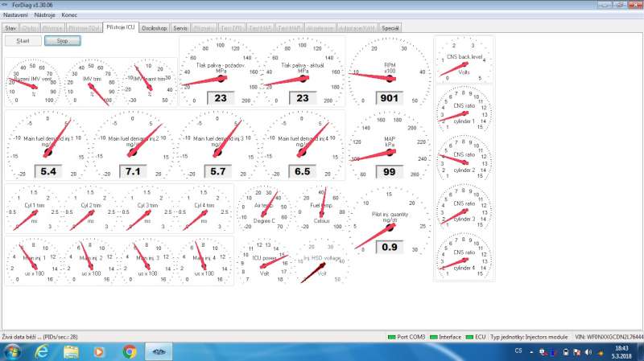Click the green Port COM3 status indicator
The width and height of the screenshot is (644, 361).
coord(391,336)
